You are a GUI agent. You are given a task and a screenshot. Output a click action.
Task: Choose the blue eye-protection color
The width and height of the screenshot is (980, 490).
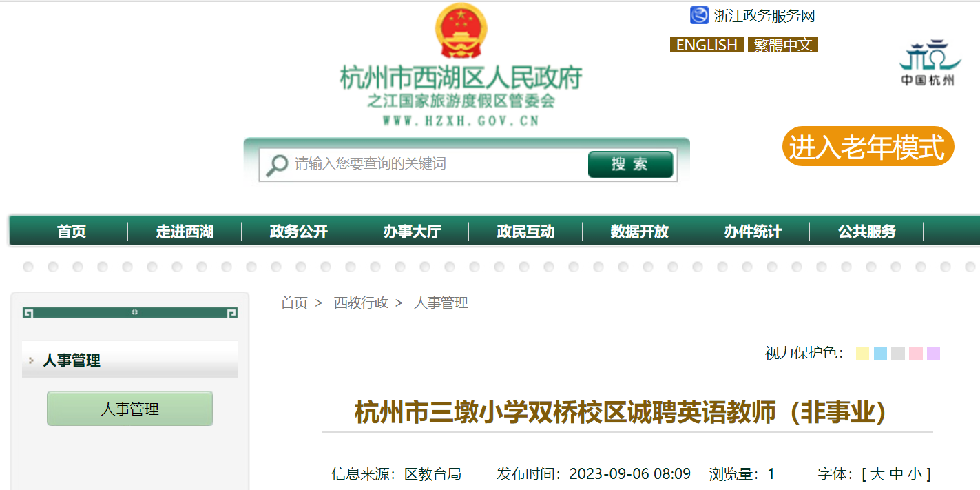pyautogui.click(x=880, y=354)
